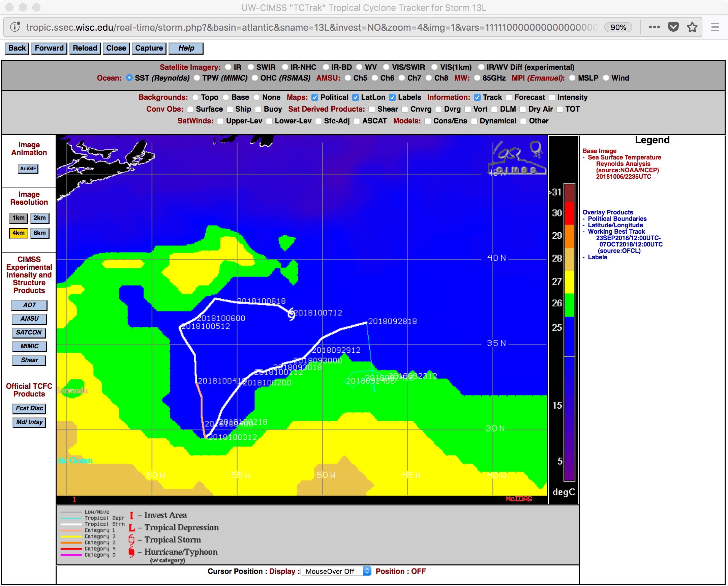Open the ADT product
728x586 pixels.
(x=29, y=305)
